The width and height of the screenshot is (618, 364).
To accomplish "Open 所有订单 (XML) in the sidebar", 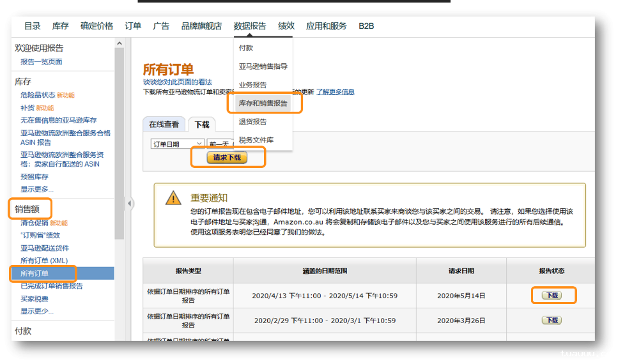I will 44,261.
